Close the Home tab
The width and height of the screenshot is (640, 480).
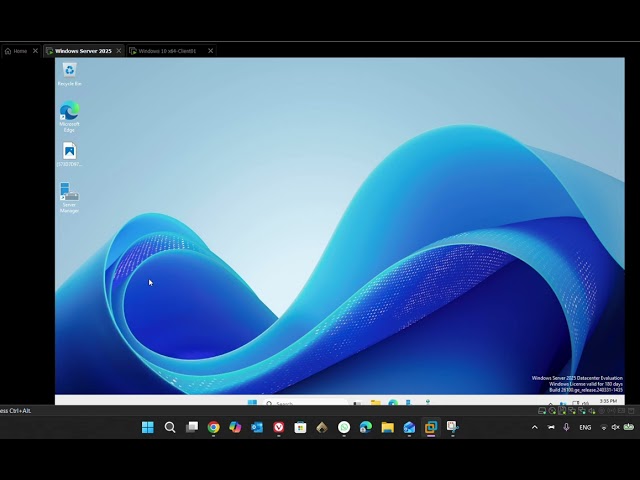point(35,51)
